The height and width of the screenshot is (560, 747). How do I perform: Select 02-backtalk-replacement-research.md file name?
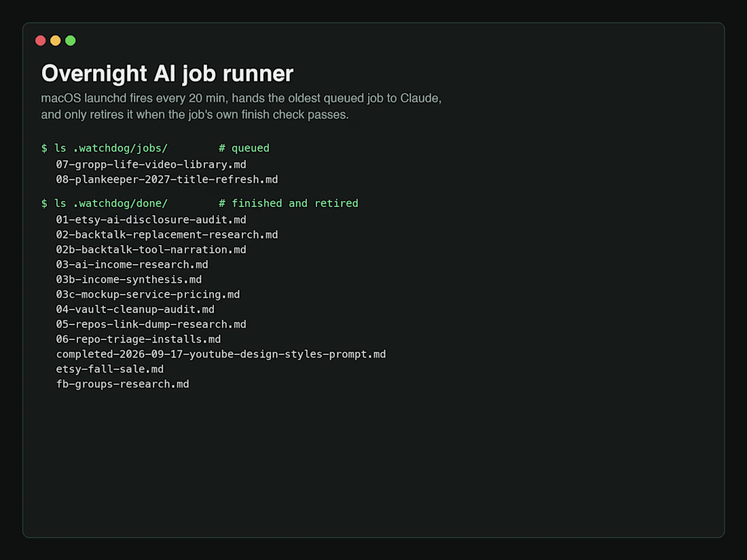(167, 235)
